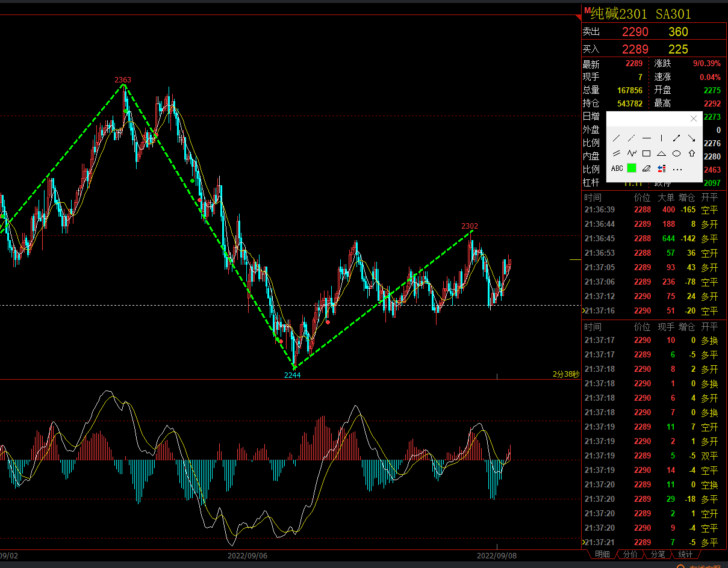Select the line segment with endpoints tool

point(676,138)
